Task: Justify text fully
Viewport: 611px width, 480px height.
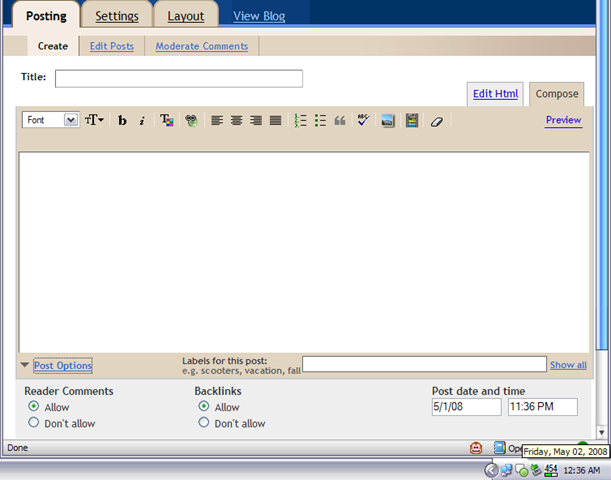Action: pos(275,120)
